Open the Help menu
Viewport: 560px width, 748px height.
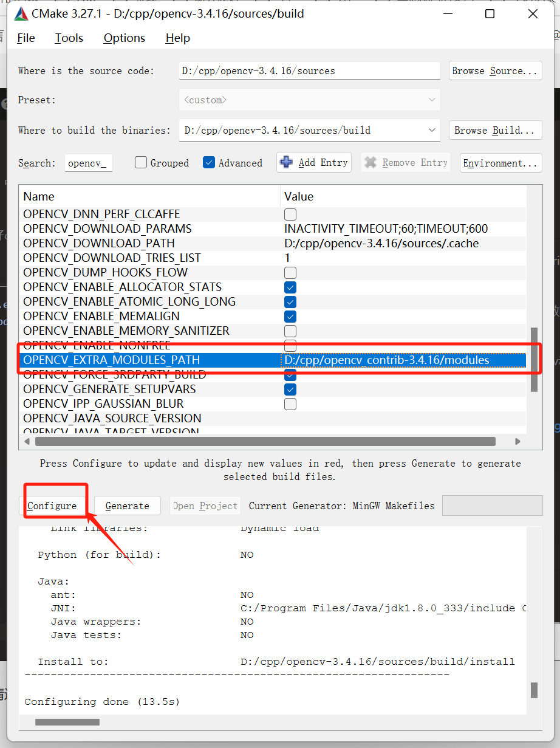pyautogui.click(x=177, y=38)
